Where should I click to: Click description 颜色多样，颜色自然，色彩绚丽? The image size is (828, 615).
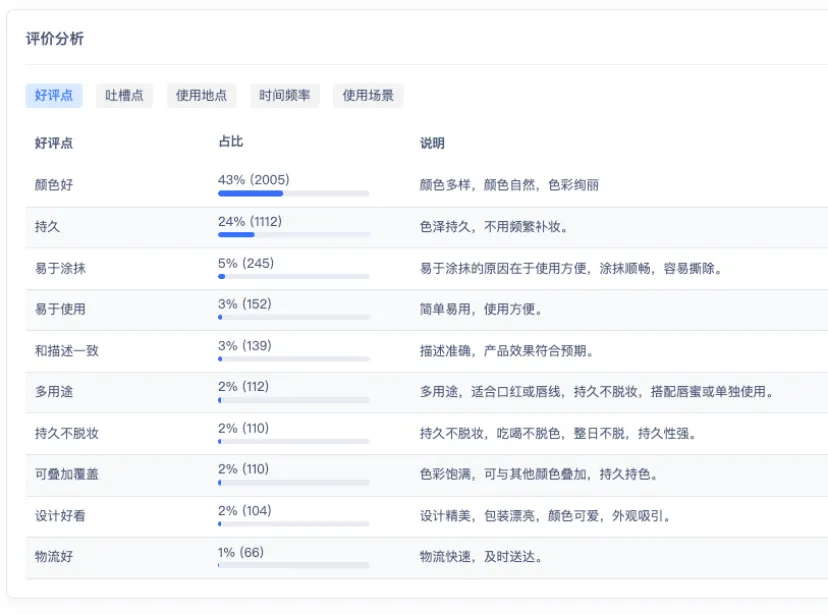point(509,185)
